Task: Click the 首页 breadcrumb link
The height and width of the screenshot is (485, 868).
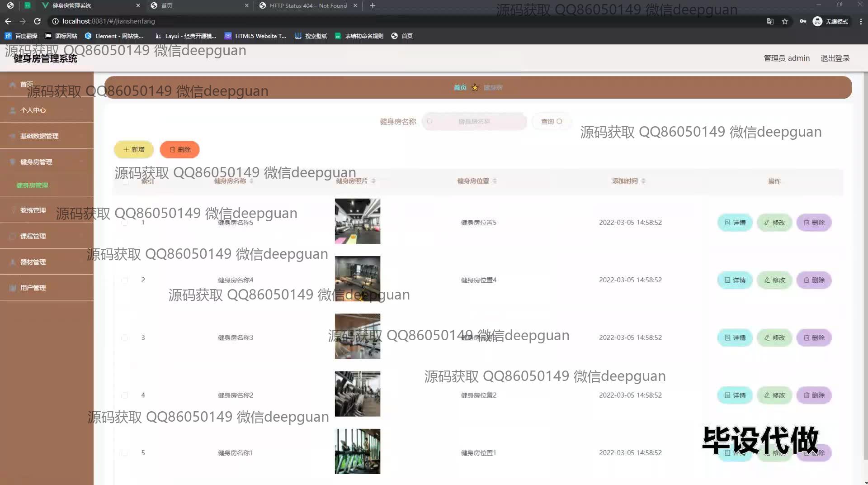Action: 460,87
